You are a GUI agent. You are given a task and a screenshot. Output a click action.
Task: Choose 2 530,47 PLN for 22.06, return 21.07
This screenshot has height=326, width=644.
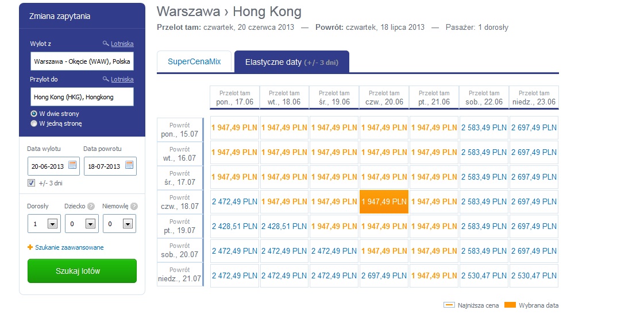click(x=484, y=275)
